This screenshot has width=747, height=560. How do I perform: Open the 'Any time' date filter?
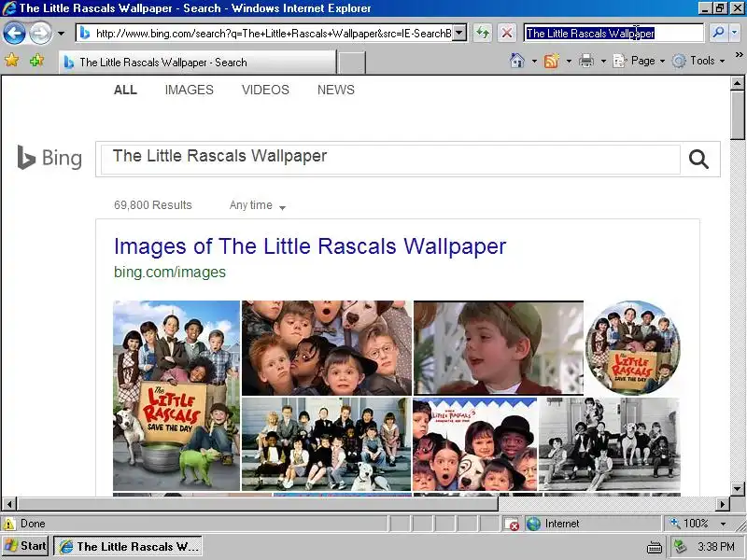258,205
